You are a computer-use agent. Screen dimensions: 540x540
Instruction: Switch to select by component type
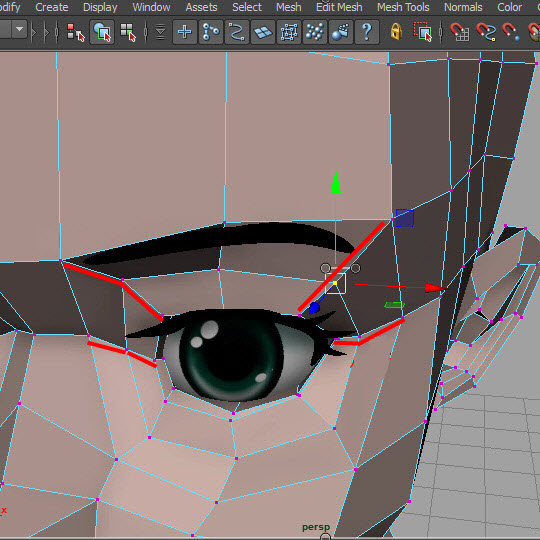(128, 32)
